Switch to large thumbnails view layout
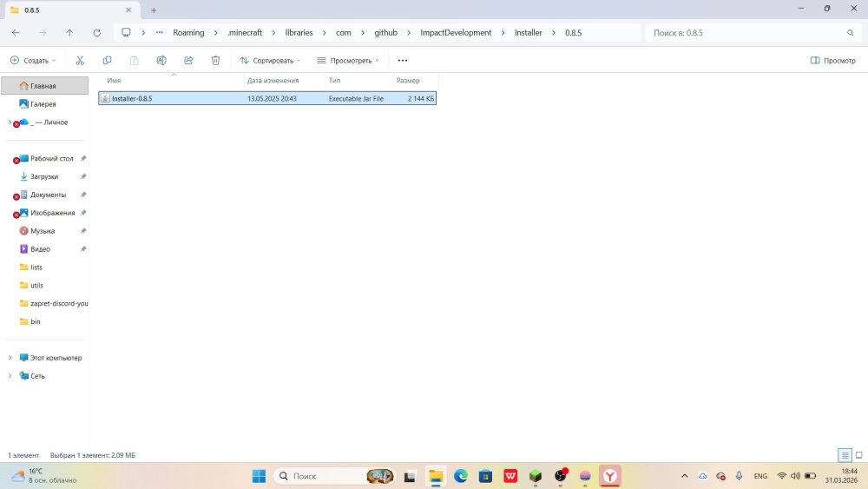 click(x=859, y=455)
